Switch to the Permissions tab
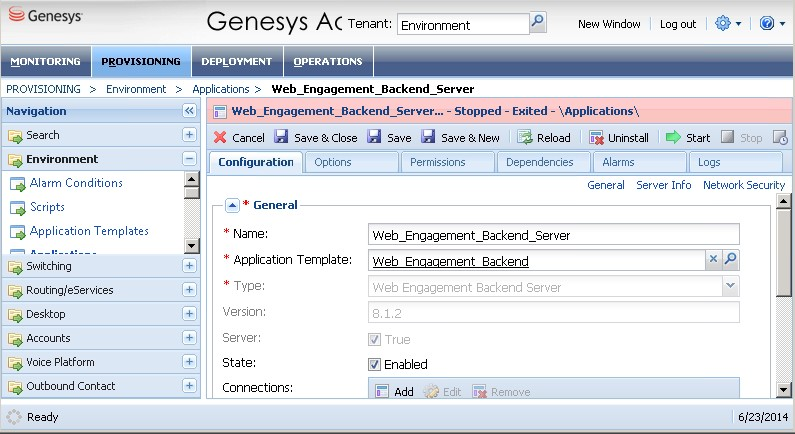Image resolution: width=795 pixels, height=434 pixels. click(447, 162)
